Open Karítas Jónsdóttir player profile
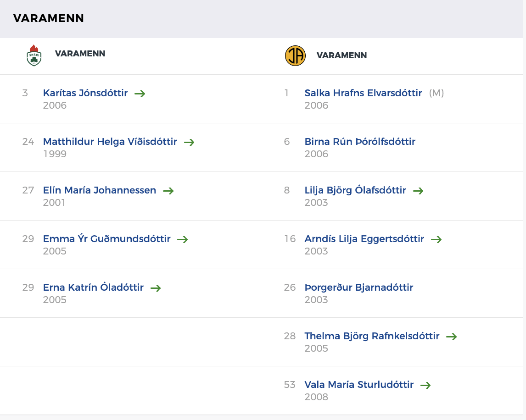The height and width of the screenshot is (420, 526). tap(85, 93)
